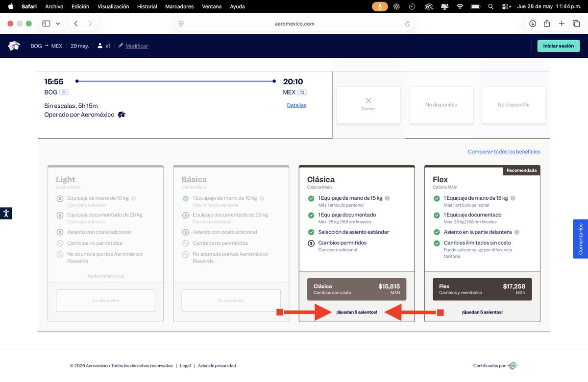Click the Cerrar fare box

pyautogui.click(x=368, y=105)
